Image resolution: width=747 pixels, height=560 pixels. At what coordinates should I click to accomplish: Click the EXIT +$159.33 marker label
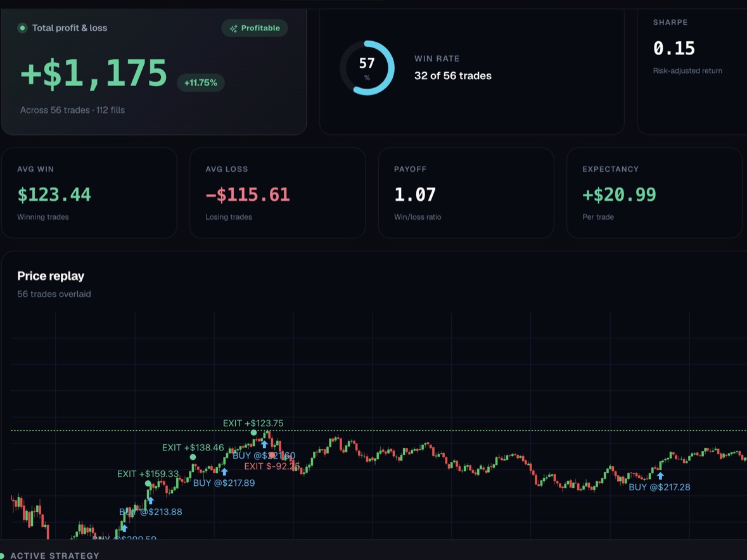coord(148,474)
